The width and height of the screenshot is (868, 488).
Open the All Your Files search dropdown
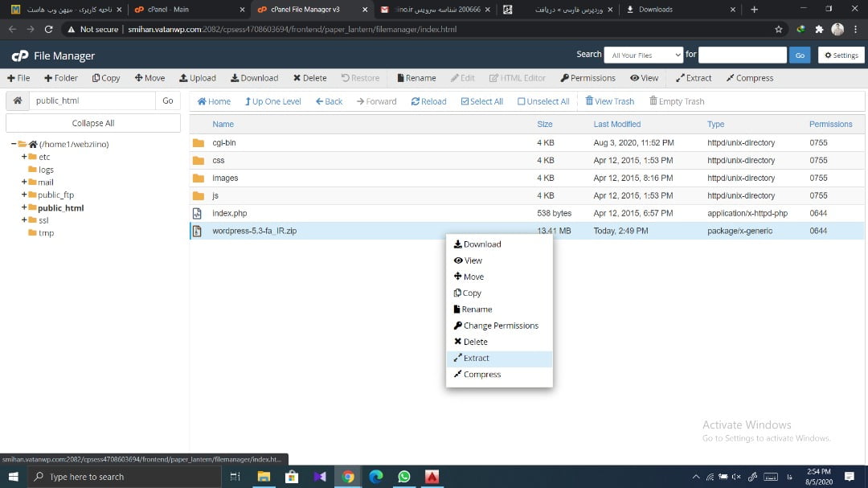(643, 55)
